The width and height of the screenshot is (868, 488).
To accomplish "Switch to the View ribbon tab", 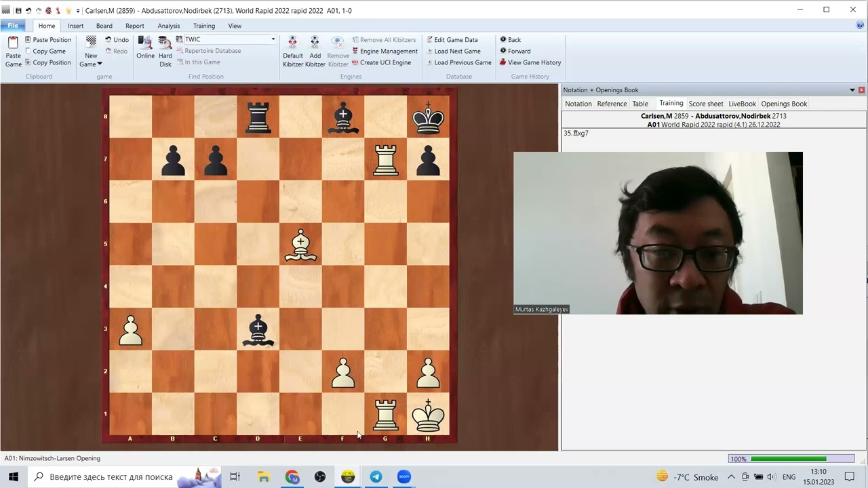I will [235, 26].
